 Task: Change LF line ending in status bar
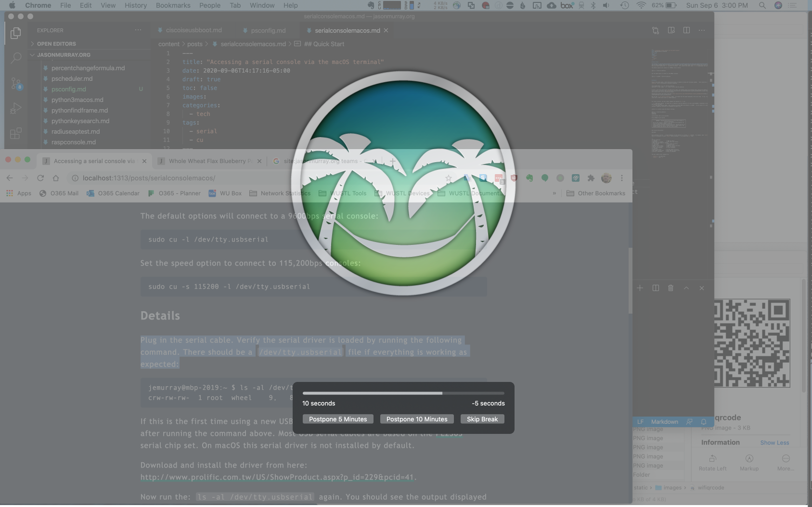pos(640,422)
